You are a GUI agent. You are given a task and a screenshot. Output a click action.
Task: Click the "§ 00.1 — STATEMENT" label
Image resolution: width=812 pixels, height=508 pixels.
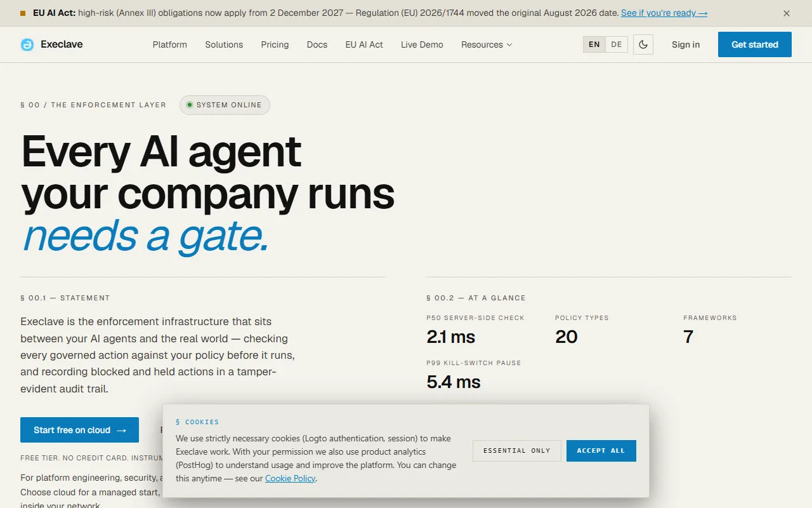pyautogui.click(x=65, y=298)
